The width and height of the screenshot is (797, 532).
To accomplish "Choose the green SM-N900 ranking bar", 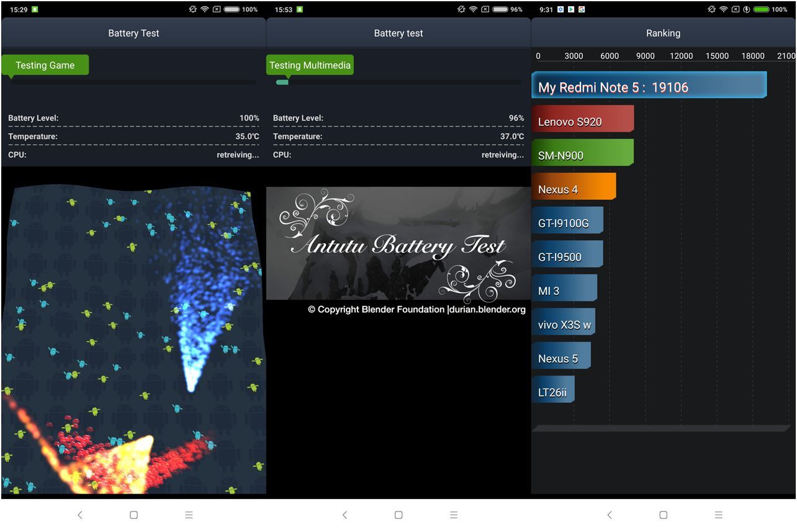I will point(582,153).
